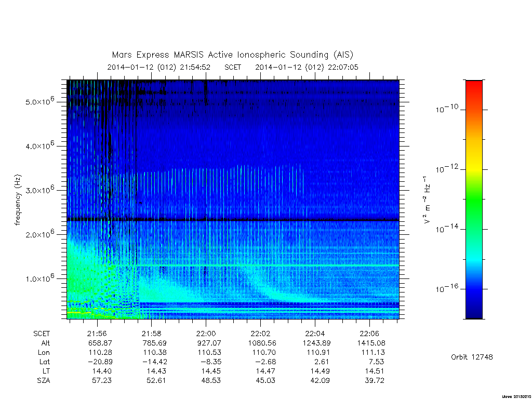Click the green region of the colorbar
The image size is (532, 399).
pyautogui.click(x=474, y=200)
